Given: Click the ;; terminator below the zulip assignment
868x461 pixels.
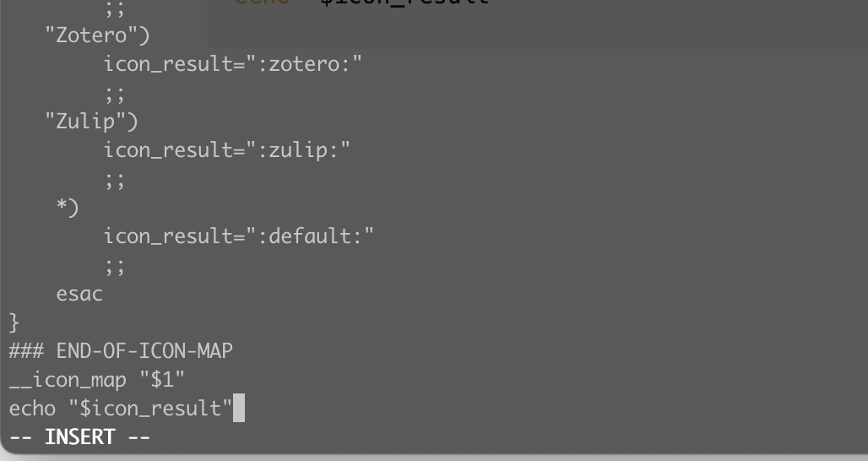Looking at the screenshot, I should coord(116,179).
